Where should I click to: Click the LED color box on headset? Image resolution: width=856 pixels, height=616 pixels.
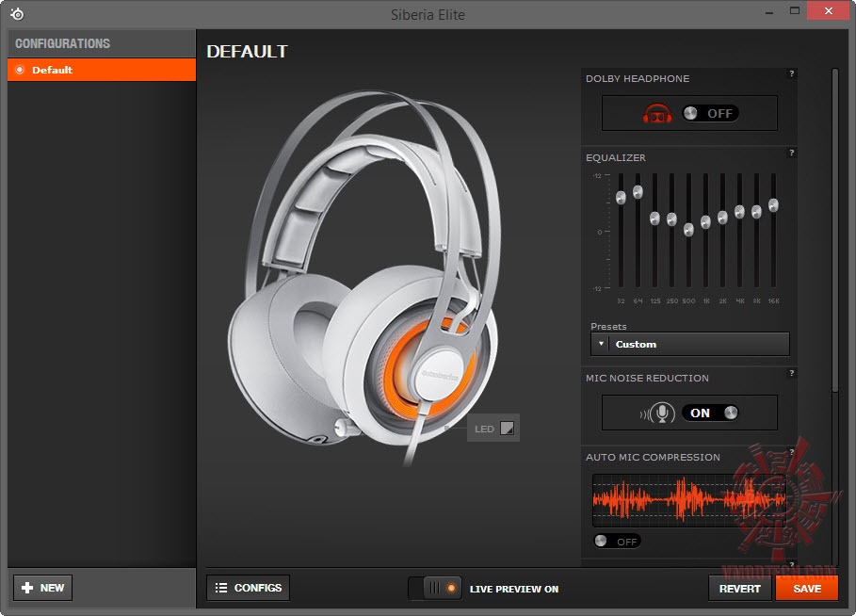(508, 429)
